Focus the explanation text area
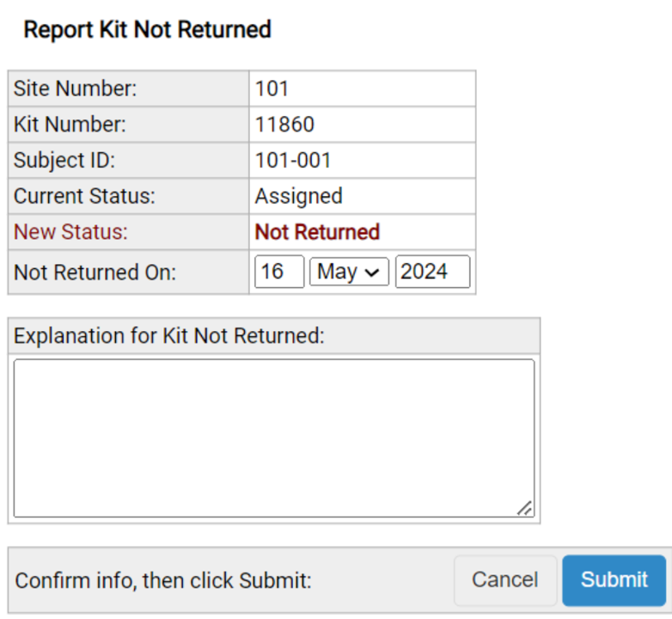 [x=273, y=438]
